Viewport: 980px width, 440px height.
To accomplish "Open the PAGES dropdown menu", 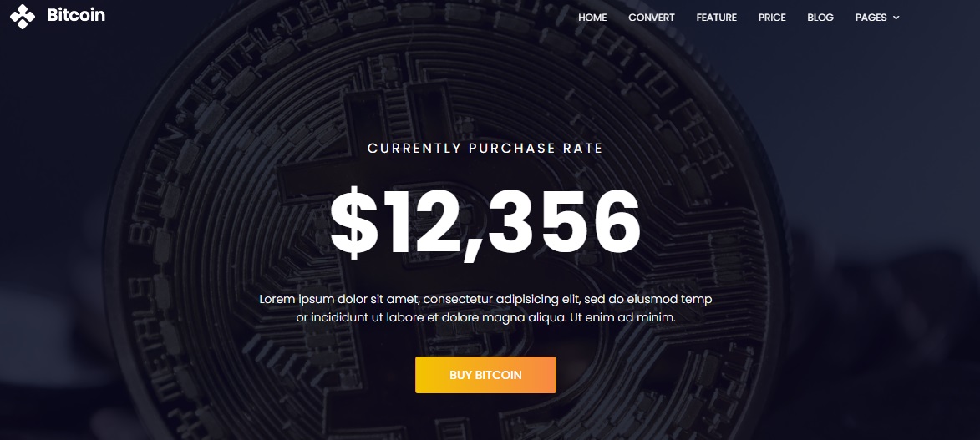I will click(x=877, y=18).
